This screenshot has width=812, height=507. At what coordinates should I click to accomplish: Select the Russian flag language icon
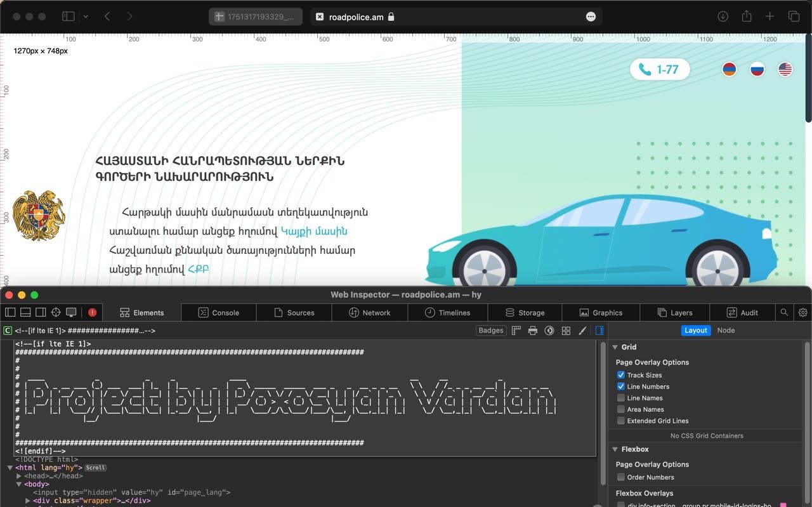coord(757,69)
